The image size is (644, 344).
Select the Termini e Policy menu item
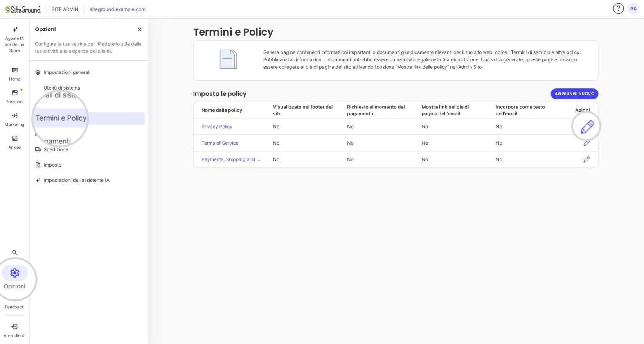[88, 118]
